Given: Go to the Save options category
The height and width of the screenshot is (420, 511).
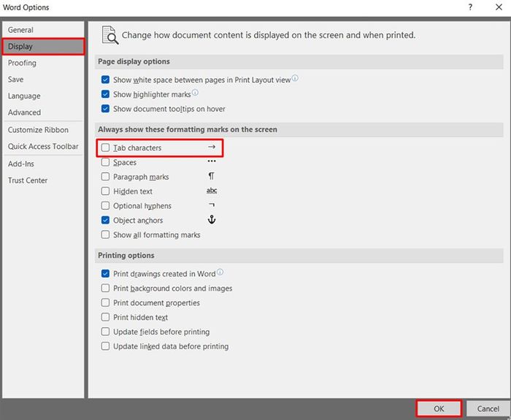Looking at the screenshot, I should click(43, 79).
